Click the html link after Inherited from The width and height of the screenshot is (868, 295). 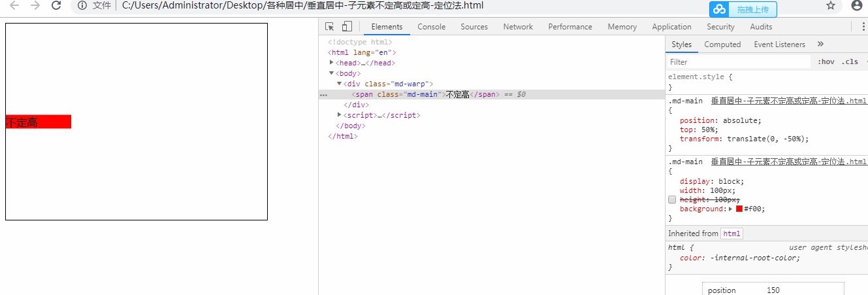coord(731,234)
